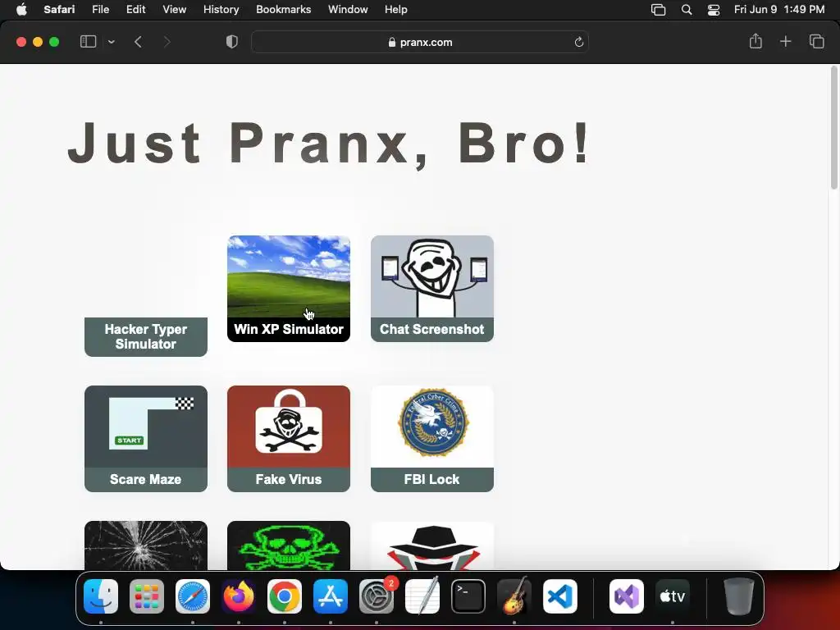Open the Fake Virus prank
Screen dimensions: 840x630
289,438
